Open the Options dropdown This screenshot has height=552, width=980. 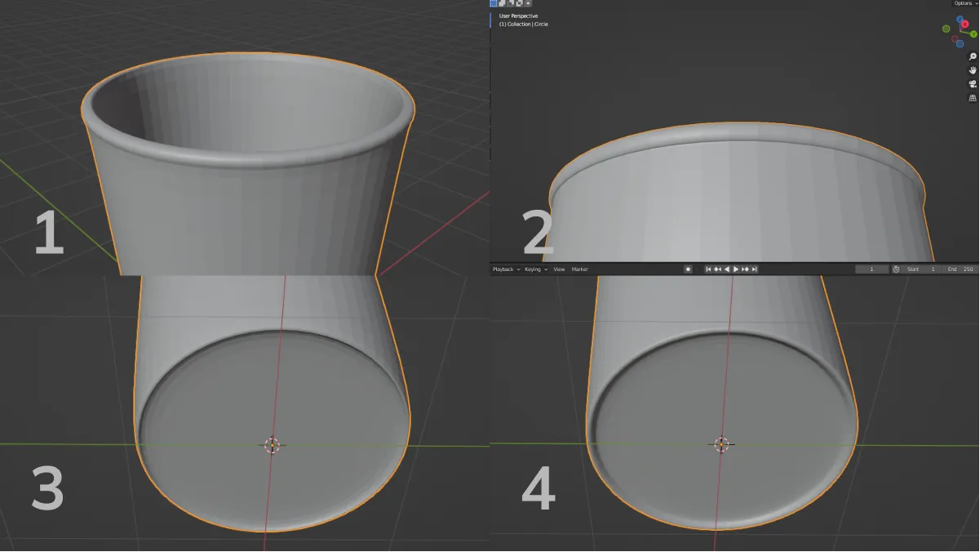(965, 3)
